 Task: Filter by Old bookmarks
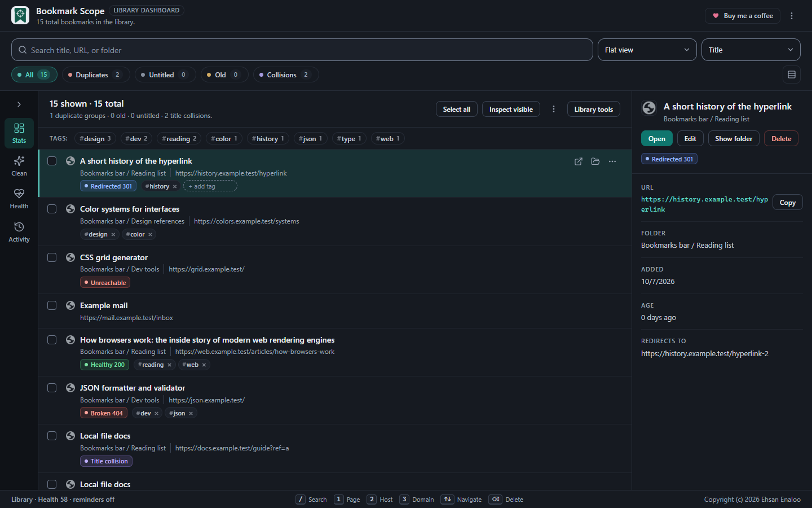pos(224,75)
